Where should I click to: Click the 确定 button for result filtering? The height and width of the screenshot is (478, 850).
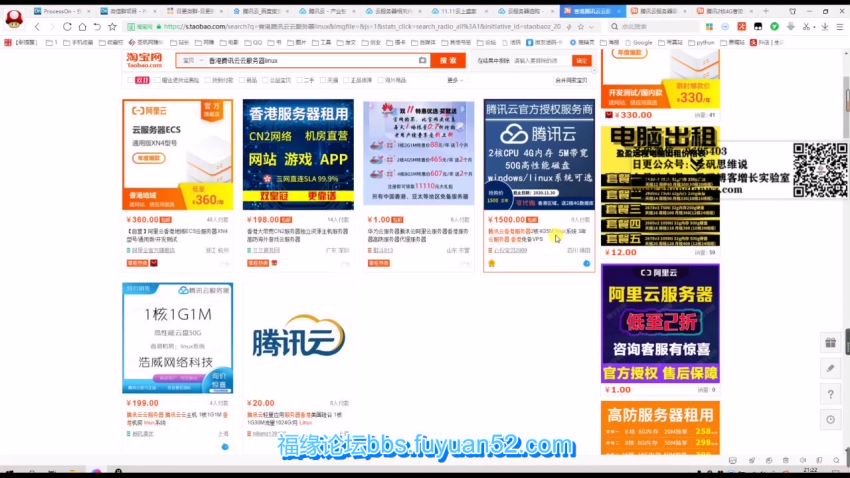tap(582, 61)
